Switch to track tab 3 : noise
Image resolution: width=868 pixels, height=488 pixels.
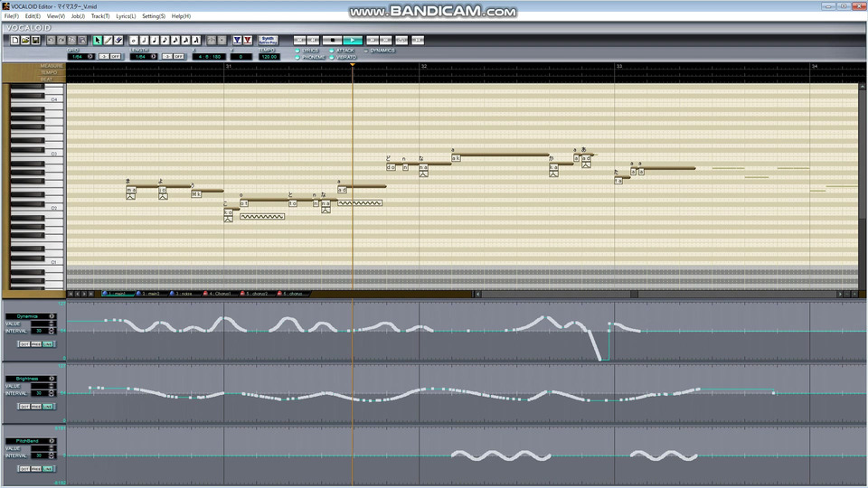pyautogui.click(x=184, y=294)
